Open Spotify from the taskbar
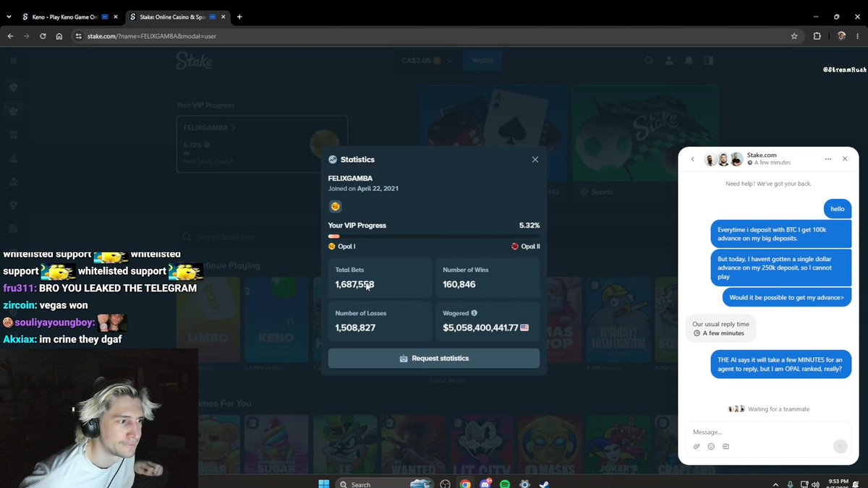 [x=505, y=484]
